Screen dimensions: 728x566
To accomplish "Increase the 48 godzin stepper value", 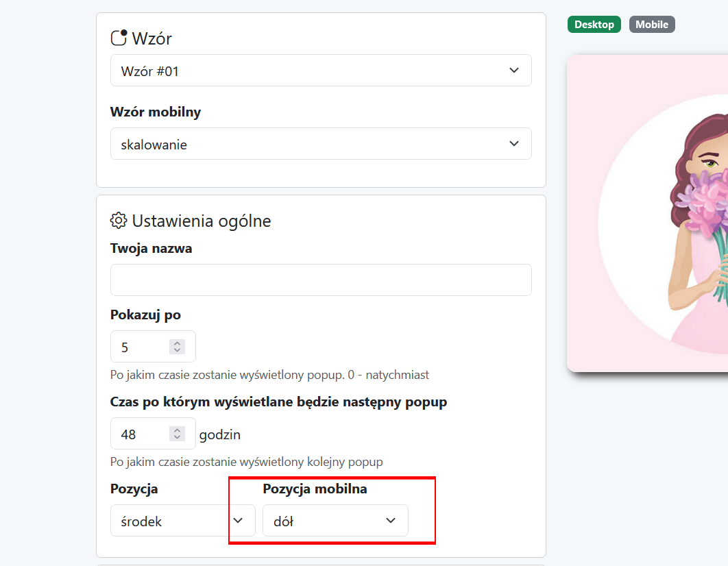I will tap(178, 430).
